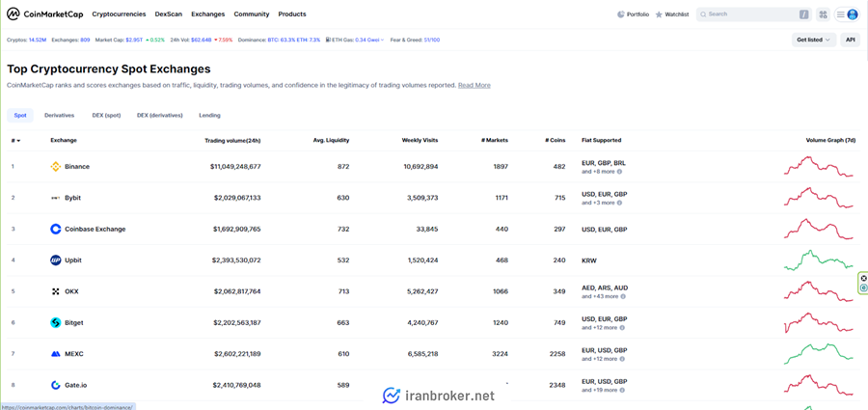Sort by the # rank column arrow
This screenshot has width=868, height=410.
[19, 141]
